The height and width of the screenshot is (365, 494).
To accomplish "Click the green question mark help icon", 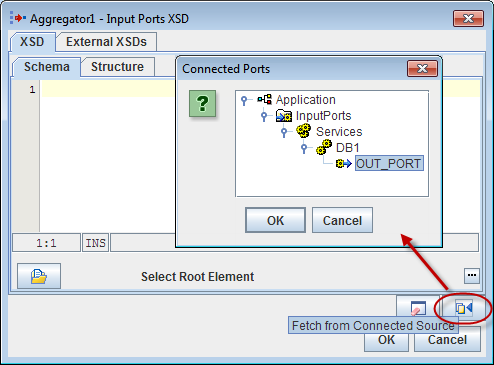I will 202,103.
